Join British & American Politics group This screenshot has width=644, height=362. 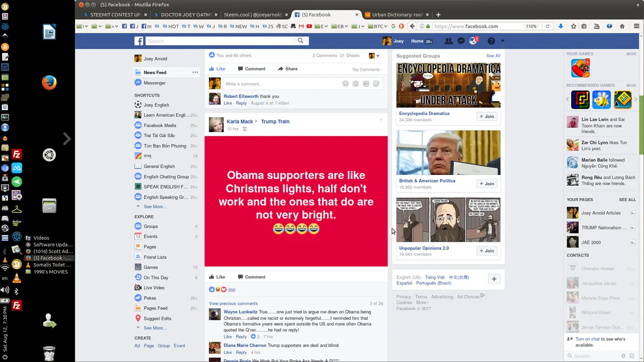[487, 184]
